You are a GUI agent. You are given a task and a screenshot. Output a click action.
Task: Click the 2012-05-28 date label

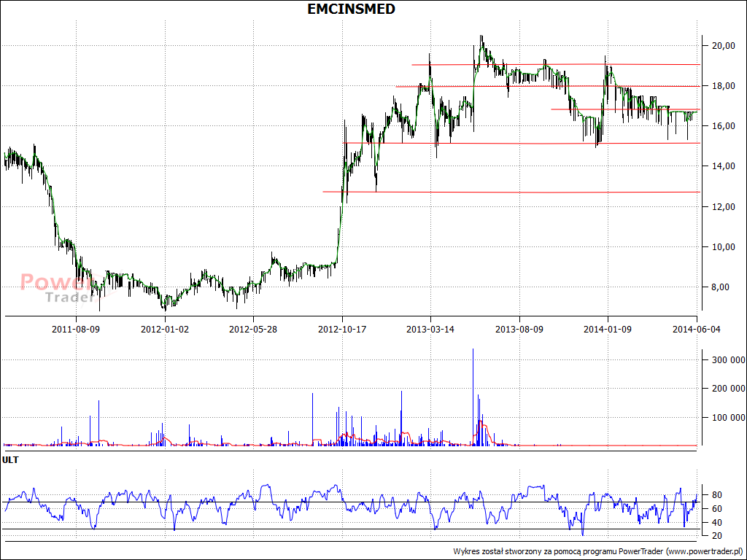click(253, 329)
